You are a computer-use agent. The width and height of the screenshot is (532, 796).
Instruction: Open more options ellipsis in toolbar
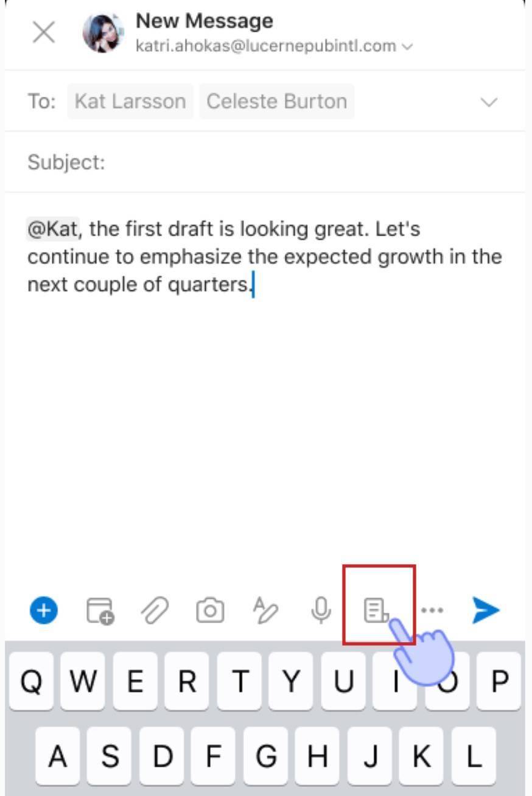(x=432, y=610)
